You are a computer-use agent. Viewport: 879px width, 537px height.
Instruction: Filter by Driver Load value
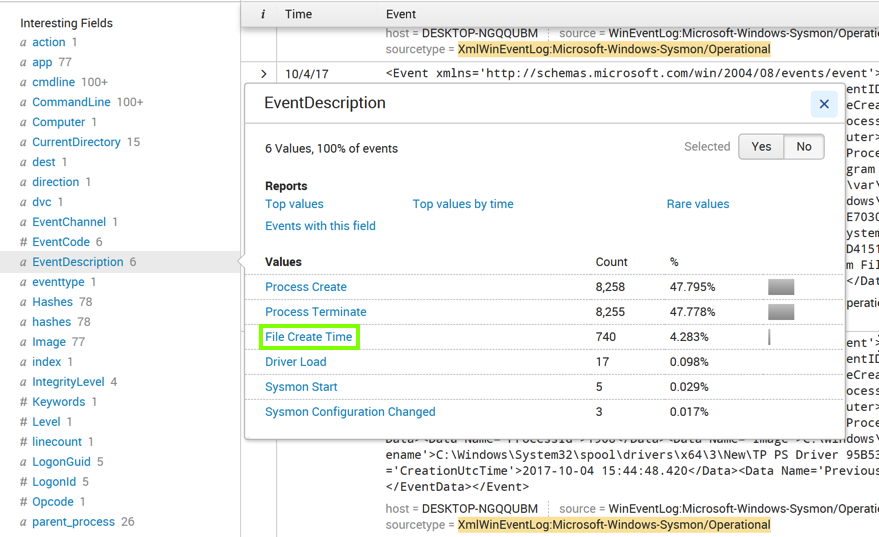[296, 362]
